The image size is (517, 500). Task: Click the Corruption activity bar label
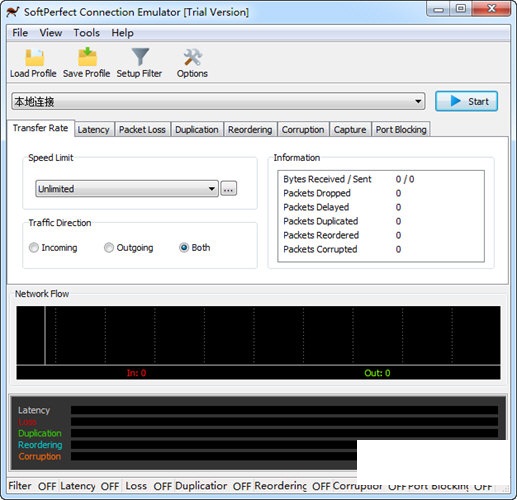pos(40,457)
